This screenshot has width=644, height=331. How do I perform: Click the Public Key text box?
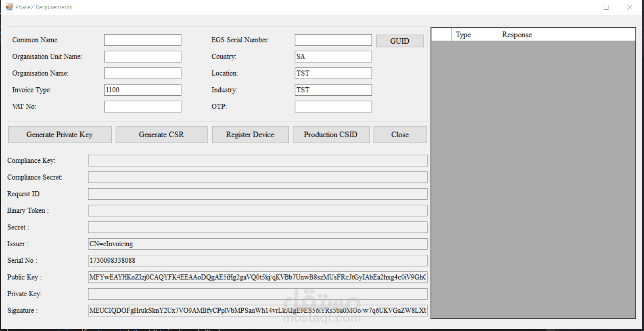257,277
